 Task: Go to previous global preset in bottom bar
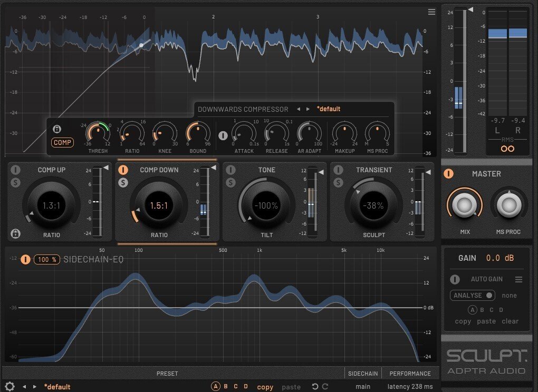[24, 387]
